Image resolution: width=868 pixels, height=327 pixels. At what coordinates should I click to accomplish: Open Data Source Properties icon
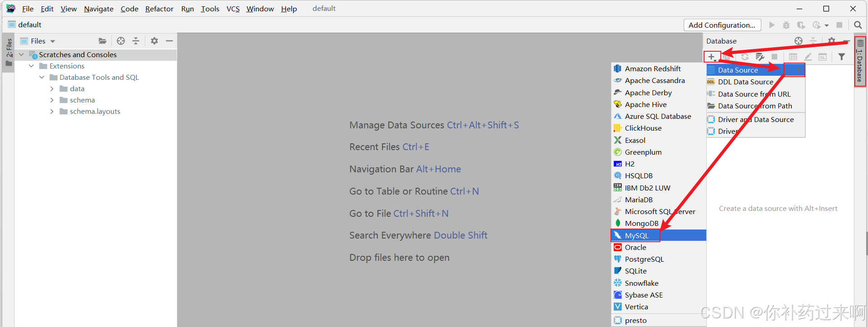point(760,57)
